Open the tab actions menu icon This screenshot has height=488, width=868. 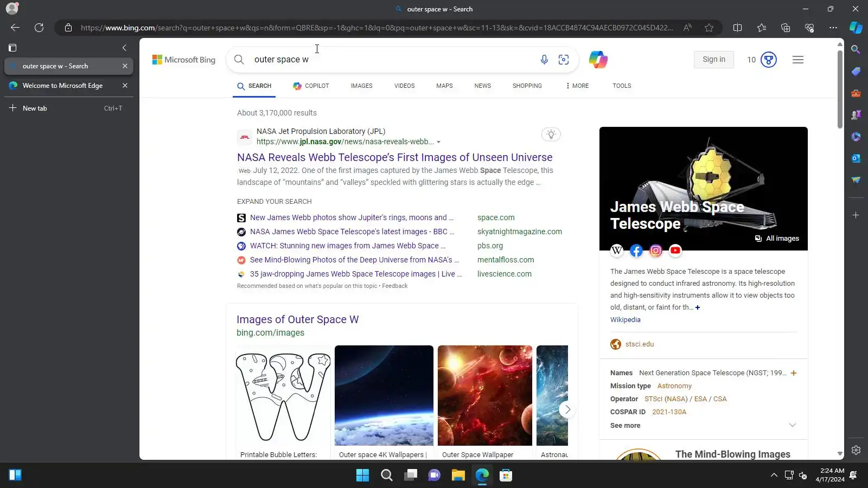pos(12,48)
